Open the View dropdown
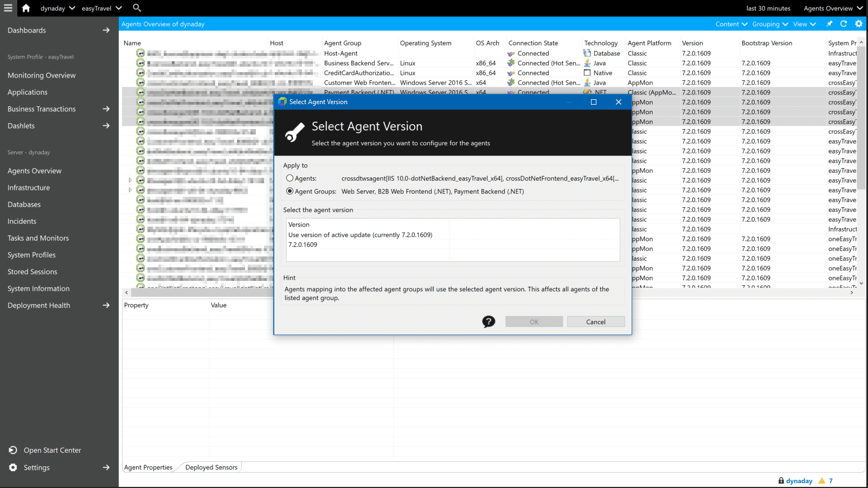 coord(805,24)
